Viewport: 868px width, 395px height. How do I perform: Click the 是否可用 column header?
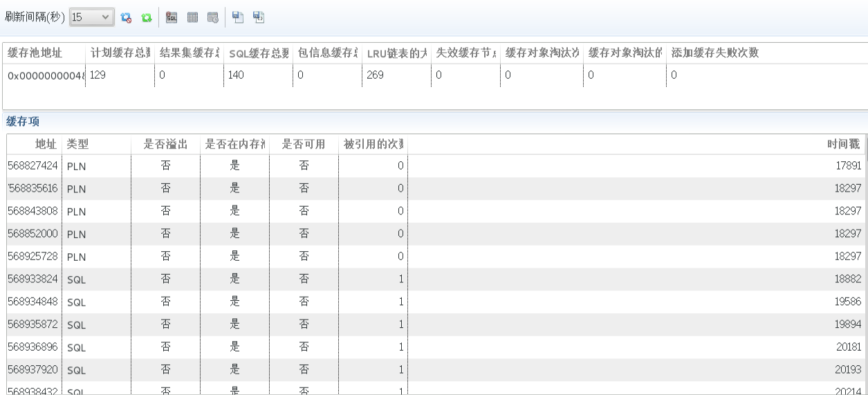[x=304, y=144]
